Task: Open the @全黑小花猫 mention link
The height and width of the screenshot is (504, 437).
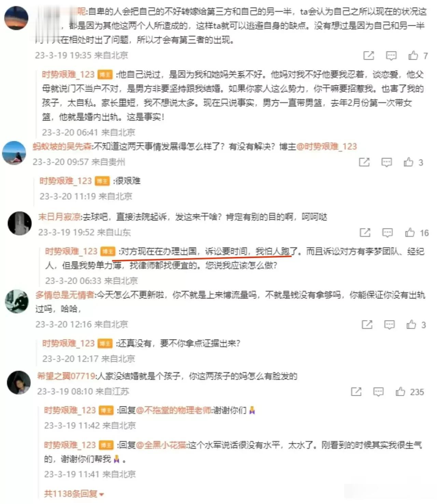Action: (x=161, y=445)
